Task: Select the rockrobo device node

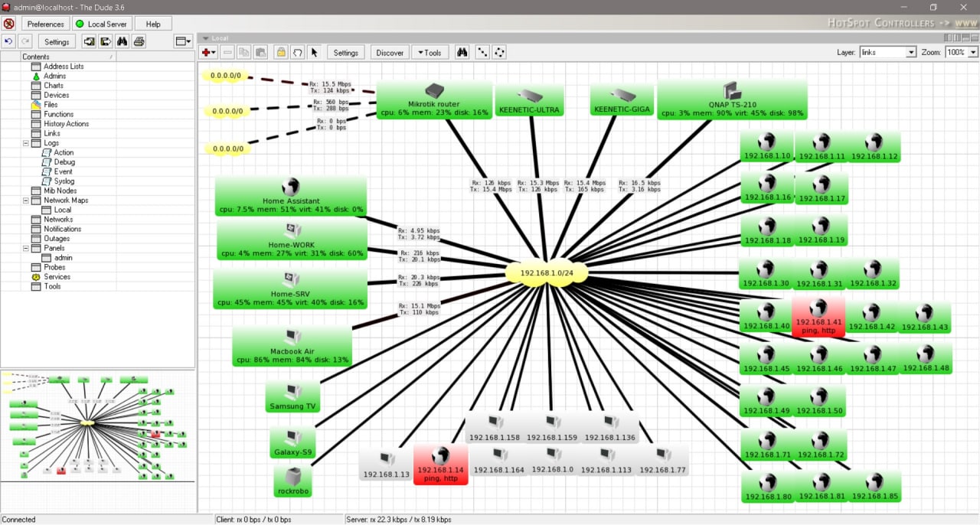Action: click(293, 482)
